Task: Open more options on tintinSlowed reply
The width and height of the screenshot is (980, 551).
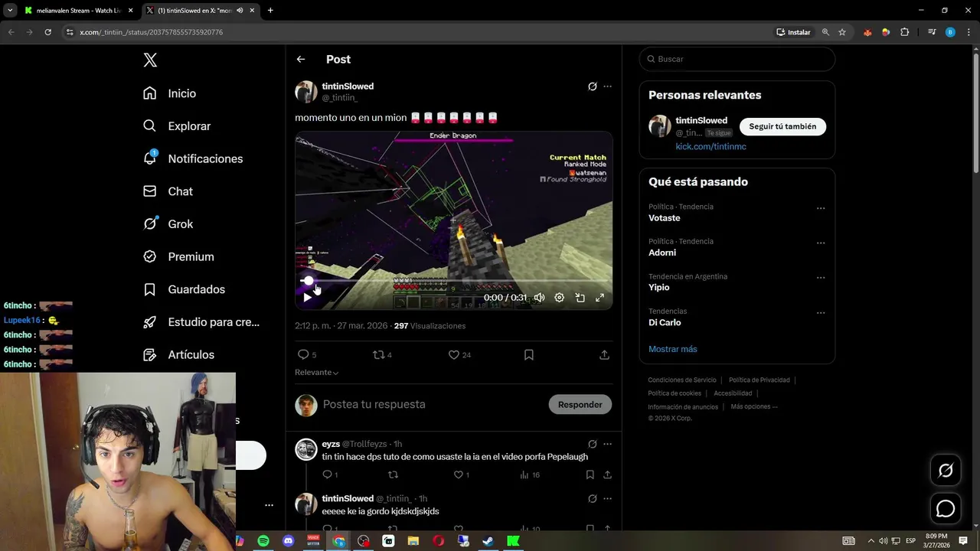Action: tap(608, 498)
